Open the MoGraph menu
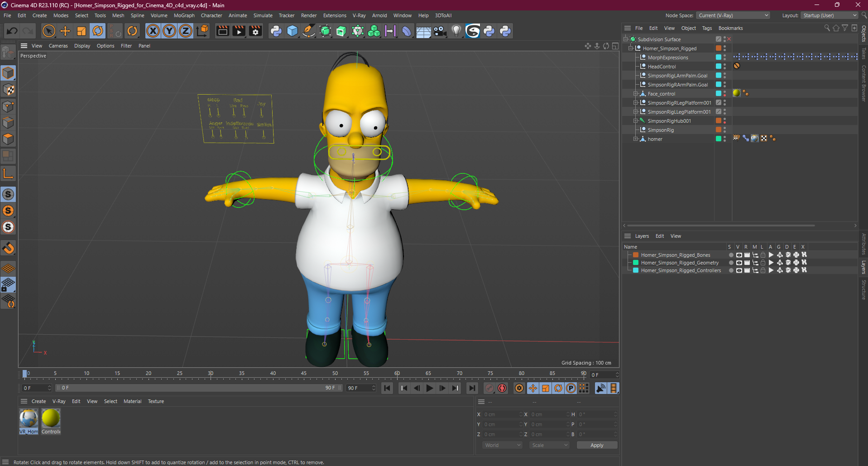 click(184, 15)
